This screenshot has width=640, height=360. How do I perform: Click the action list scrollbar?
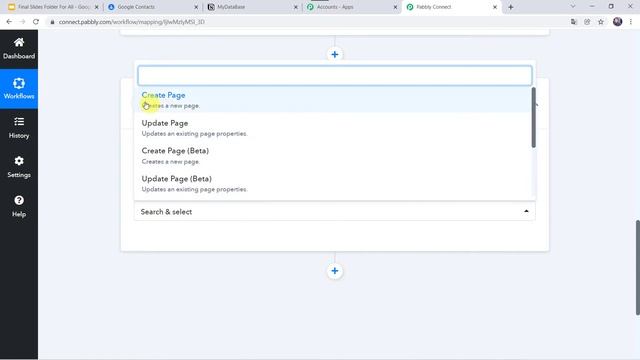coord(533,118)
